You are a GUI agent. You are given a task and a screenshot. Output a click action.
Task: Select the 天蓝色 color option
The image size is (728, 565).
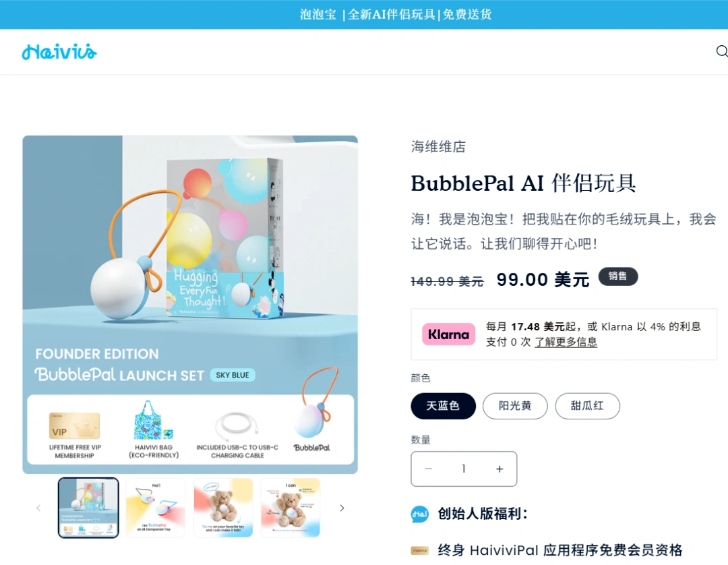pos(443,406)
